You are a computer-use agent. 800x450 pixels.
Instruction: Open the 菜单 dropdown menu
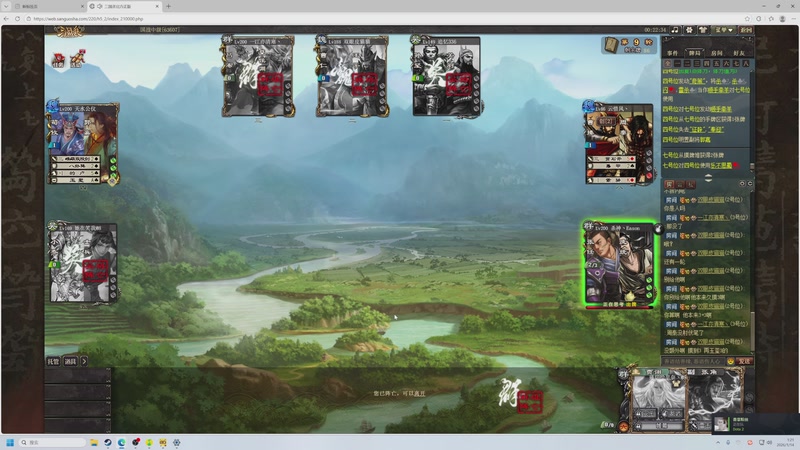click(723, 30)
